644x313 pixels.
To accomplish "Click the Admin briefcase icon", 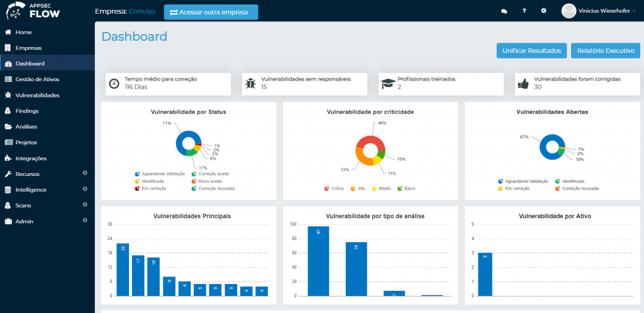I will tap(8, 221).
